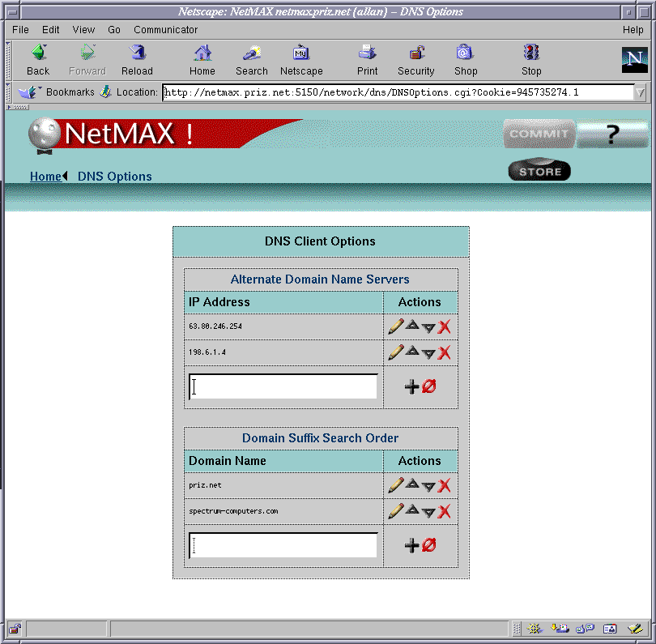Screen dimensions: 656x644
Task: Open the Help menu
Action: 633,30
